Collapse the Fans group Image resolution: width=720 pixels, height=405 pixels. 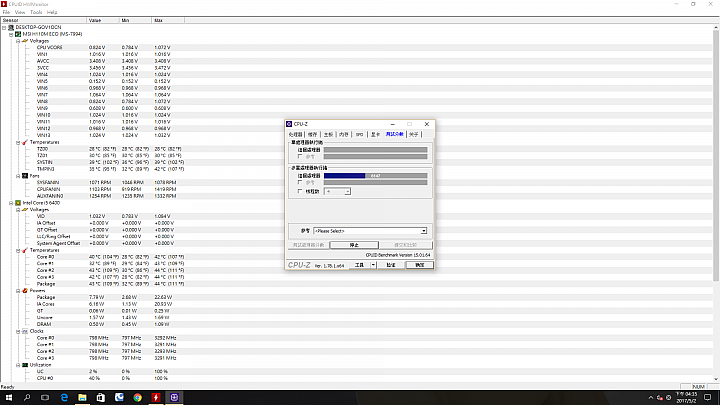18,176
